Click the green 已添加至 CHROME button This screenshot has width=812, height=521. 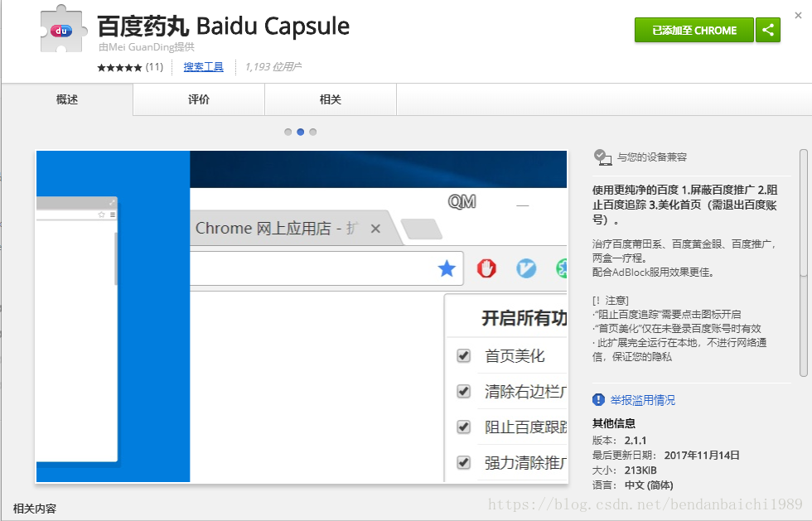click(x=694, y=30)
